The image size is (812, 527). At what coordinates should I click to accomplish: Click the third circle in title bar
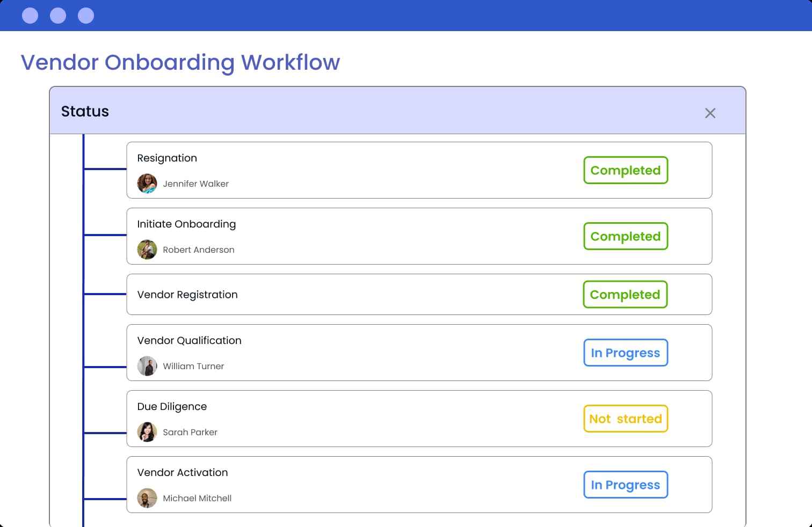86,16
